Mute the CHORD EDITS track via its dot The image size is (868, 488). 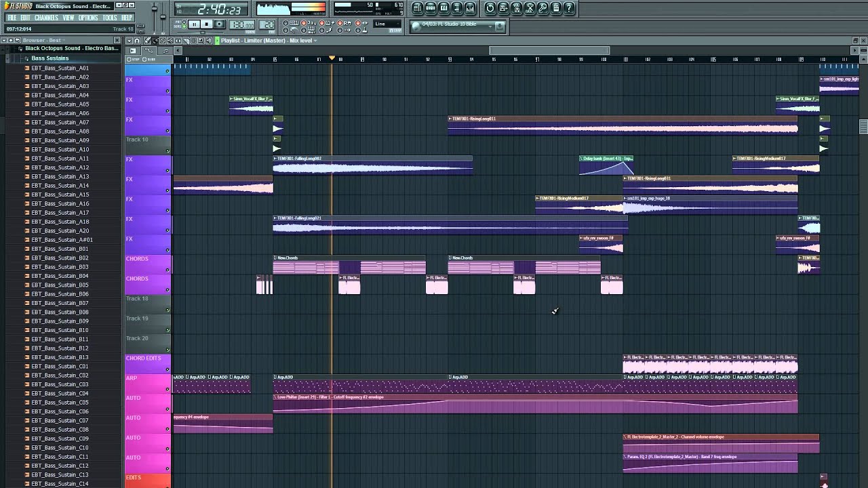click(x=167, y=369)
